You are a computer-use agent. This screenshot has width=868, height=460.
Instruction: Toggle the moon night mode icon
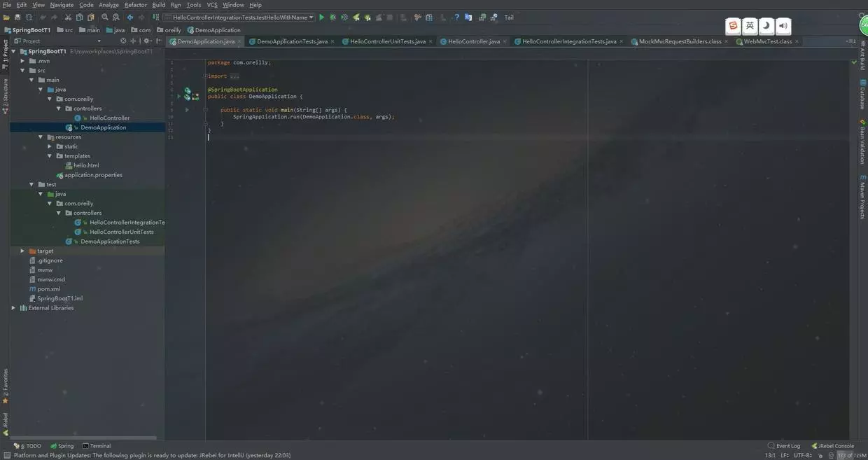pos(766,26)
